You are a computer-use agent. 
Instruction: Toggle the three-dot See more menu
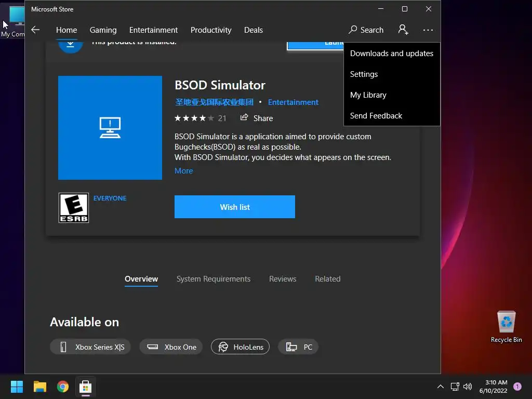[428, 30]
